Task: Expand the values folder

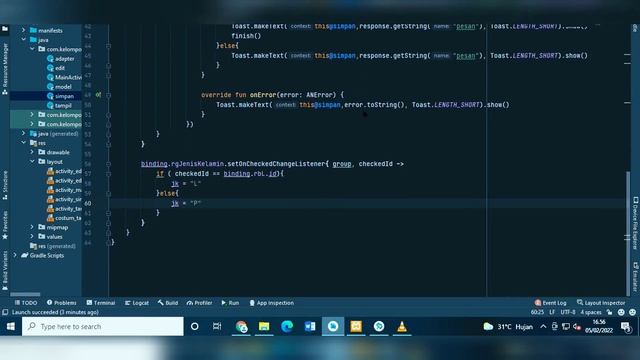Action: click(32, 237)
